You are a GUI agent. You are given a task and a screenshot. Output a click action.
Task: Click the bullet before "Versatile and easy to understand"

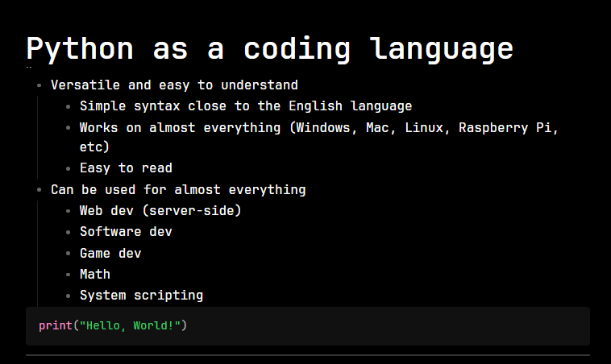[39, 85]
